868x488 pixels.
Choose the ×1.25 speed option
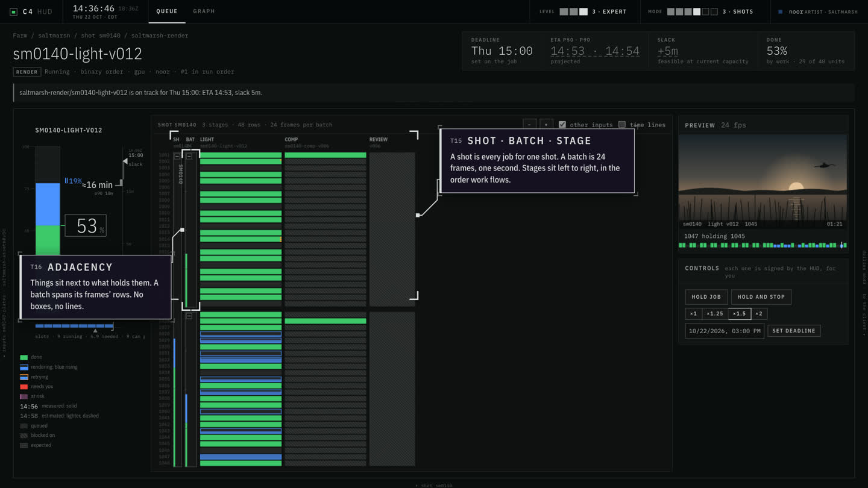point(715,313)
